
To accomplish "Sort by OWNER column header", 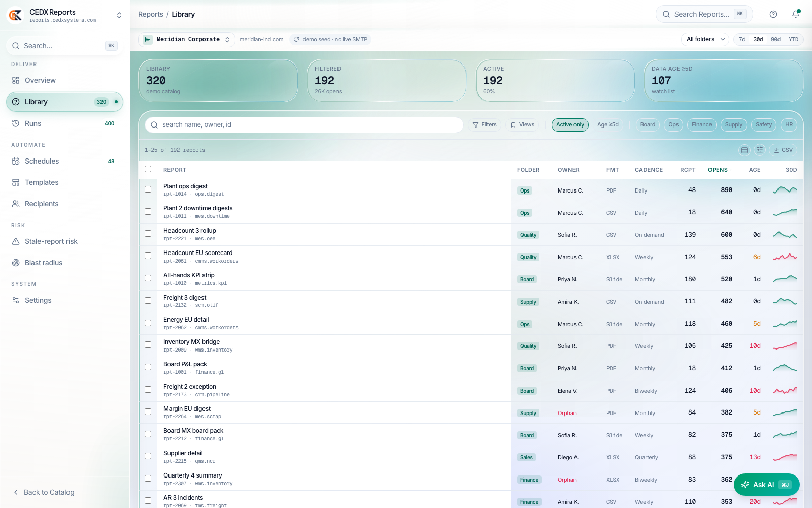I will click(x=568, y=170).
